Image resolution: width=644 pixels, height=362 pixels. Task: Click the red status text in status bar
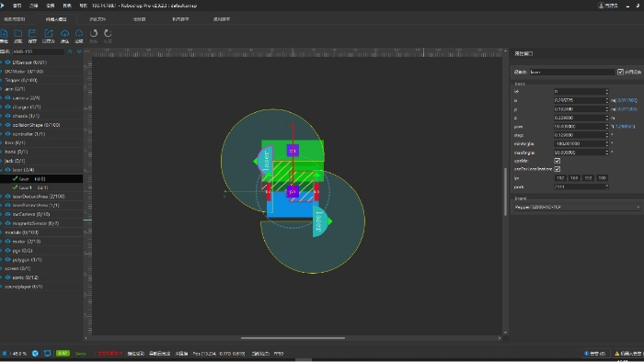109,354
